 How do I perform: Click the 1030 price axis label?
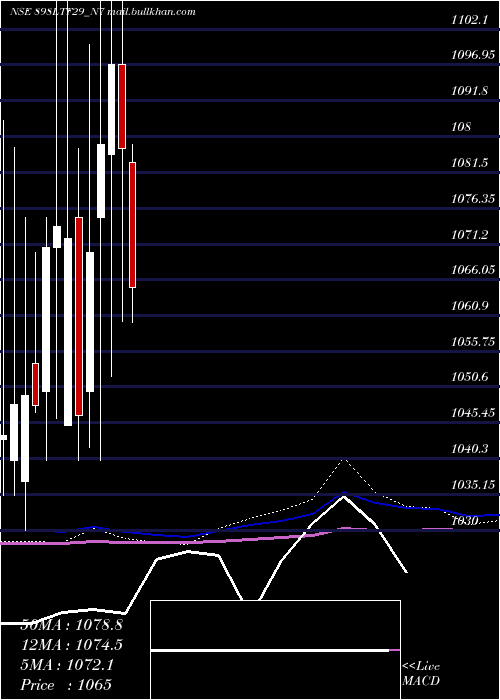[466, 521]
